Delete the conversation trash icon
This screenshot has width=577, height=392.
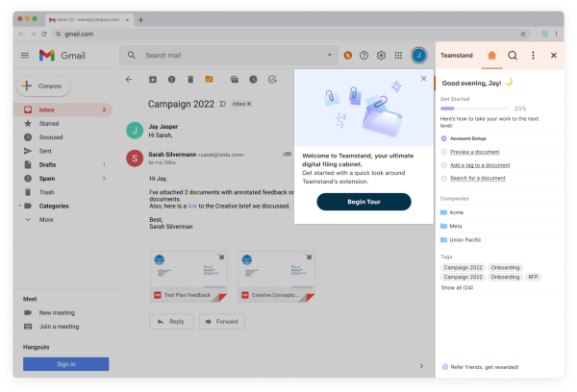190,79
